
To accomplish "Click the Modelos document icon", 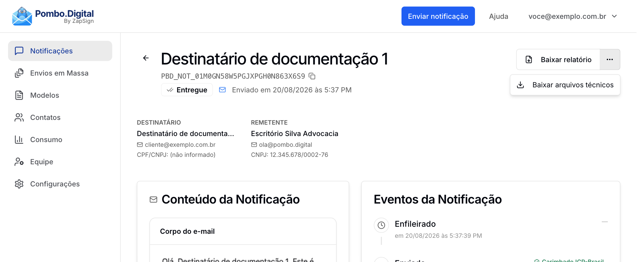I will point(19,95).
